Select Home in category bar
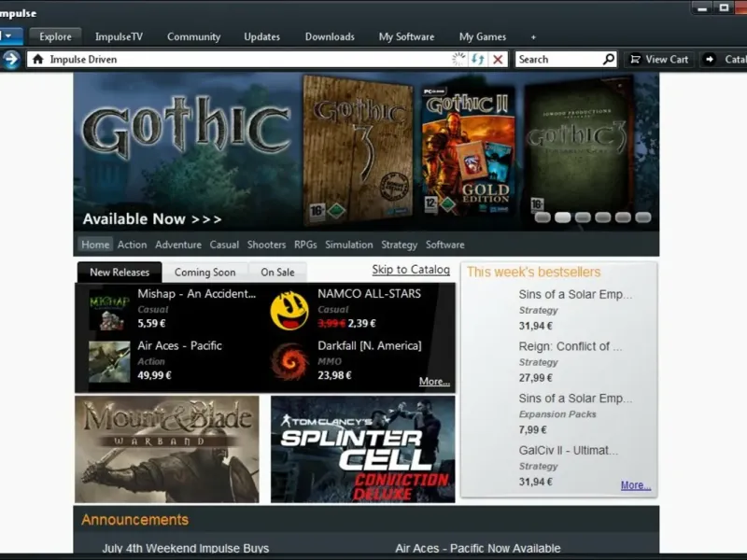 tap(95, 245)
